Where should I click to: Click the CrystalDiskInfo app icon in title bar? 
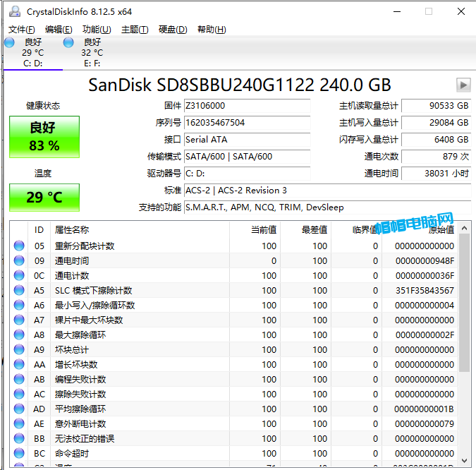pos(15,12)
